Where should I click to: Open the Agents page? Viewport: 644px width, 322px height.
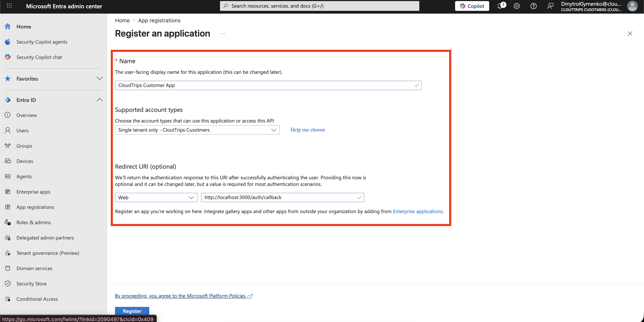24,176
